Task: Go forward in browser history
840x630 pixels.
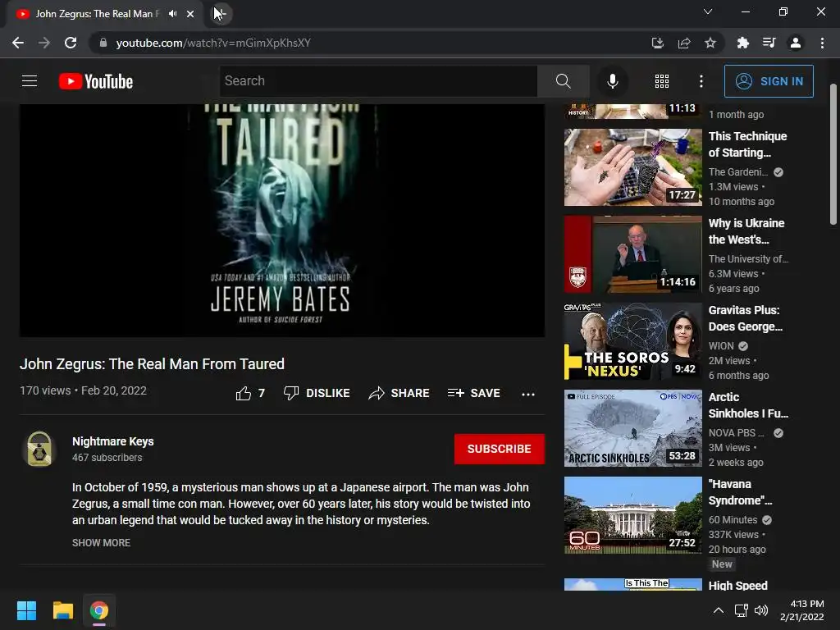Action: [x=44, y=43]
